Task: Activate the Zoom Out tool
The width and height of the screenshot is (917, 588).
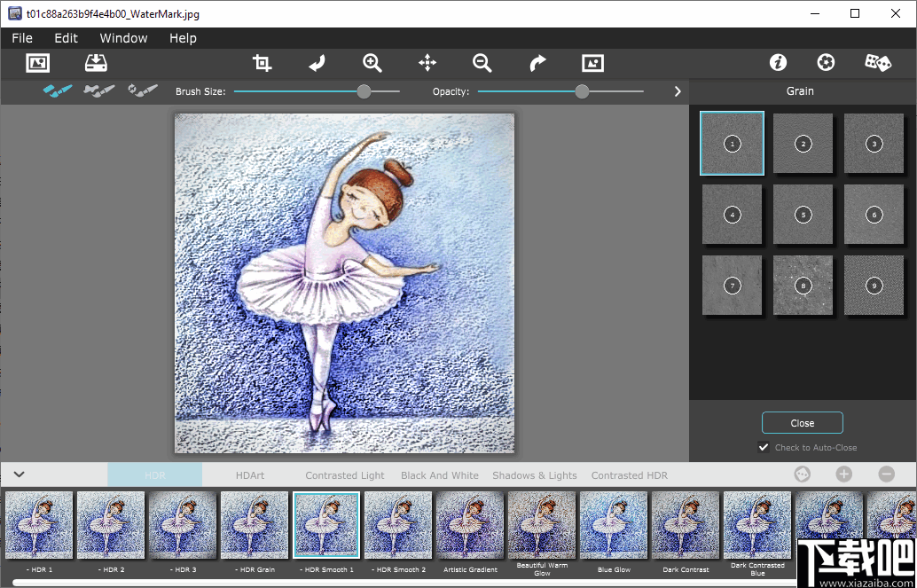Action: pyautogui.click(x=482, y=63)
